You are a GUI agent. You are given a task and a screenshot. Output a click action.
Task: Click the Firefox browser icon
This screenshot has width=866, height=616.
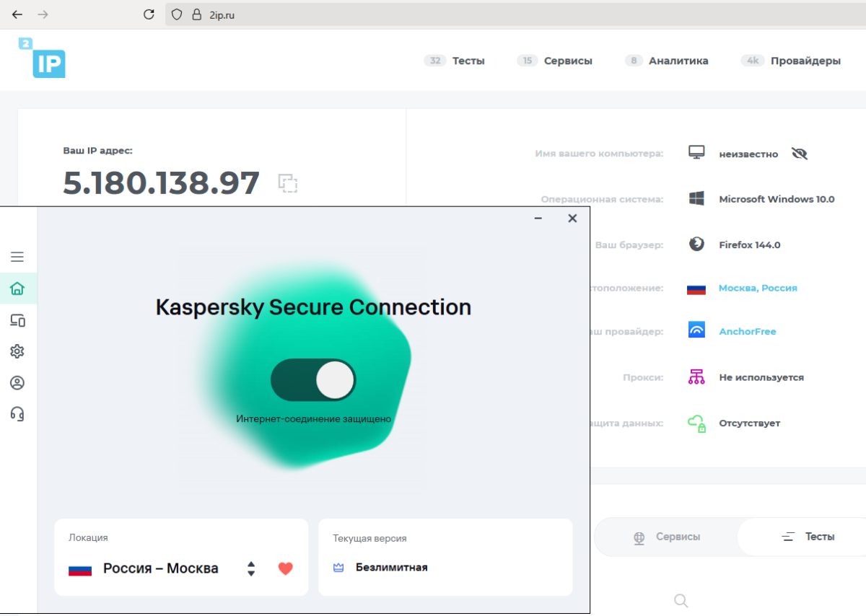pos(696,244)
